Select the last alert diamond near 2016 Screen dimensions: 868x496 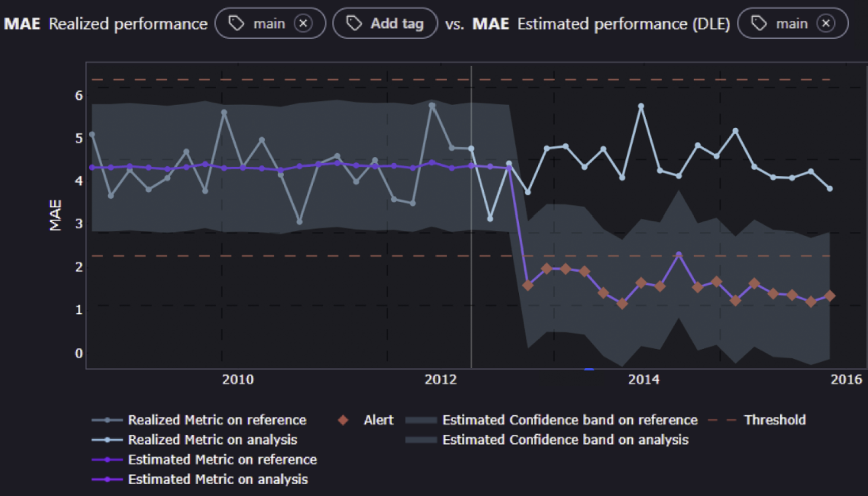829,295
